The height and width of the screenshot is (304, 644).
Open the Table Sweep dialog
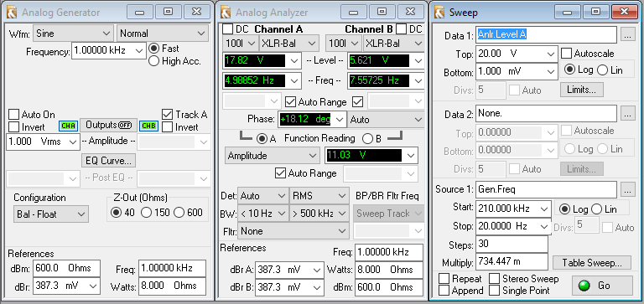[x=592, y=262]
